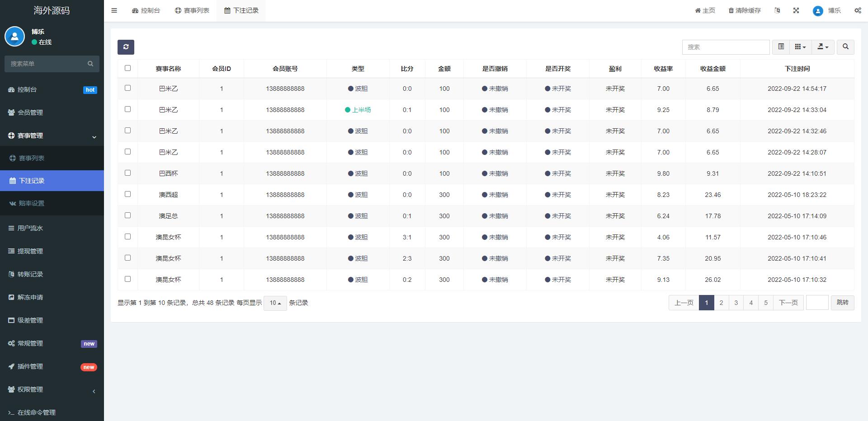Click the fullscreen expand icon

click(796, 10)
